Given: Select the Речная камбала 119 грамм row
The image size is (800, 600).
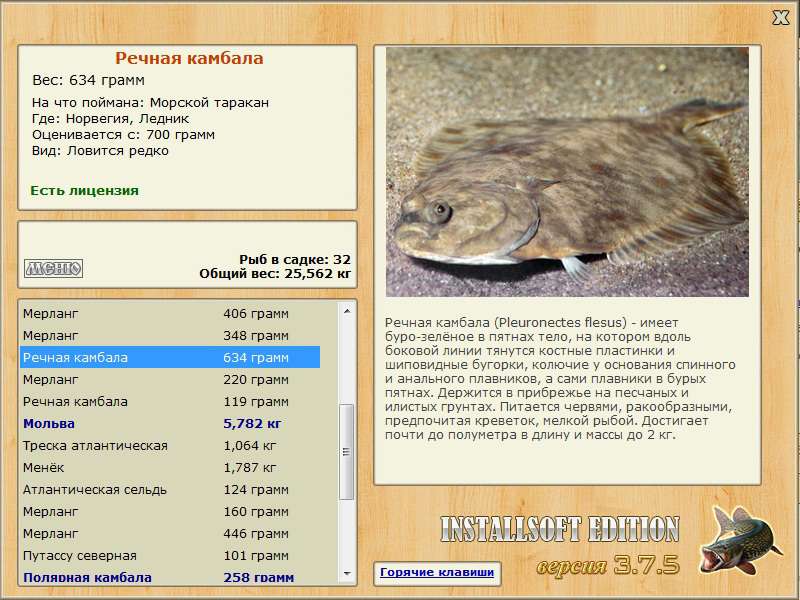Looking at the screenshot, I should click(x=170, y=401).
